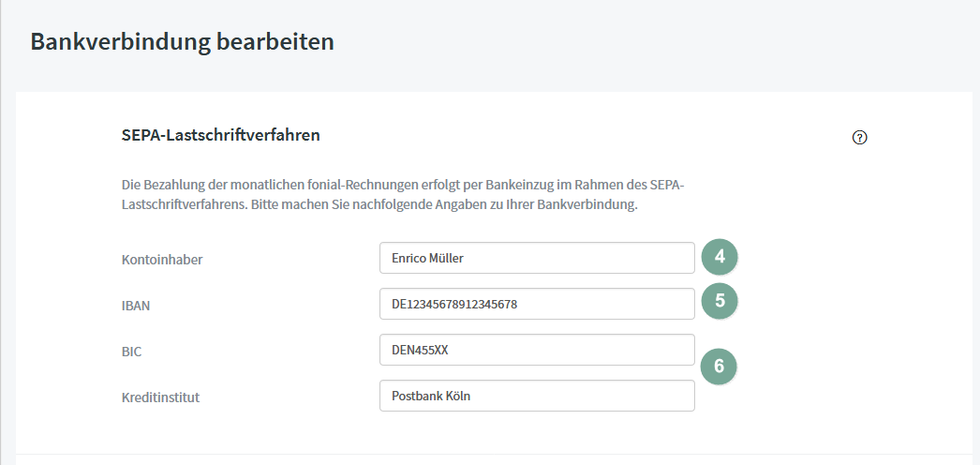This screenshot has height=465, width=980.
Task: Click the green number 4 badge
Action: pyautogui.click(x=720, y=257)
